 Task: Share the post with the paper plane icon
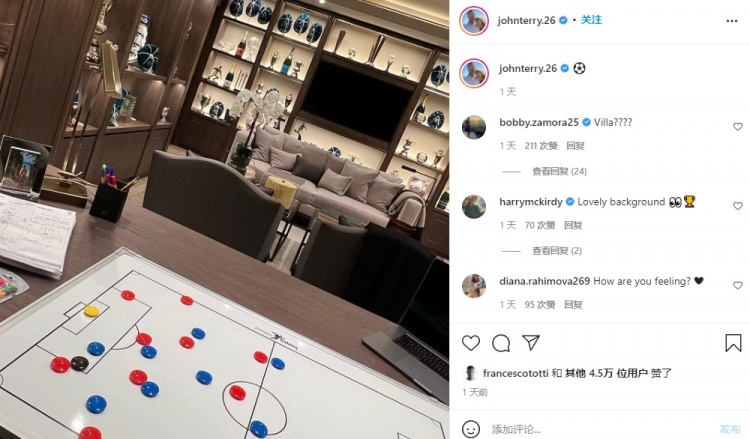coord(531,342)
